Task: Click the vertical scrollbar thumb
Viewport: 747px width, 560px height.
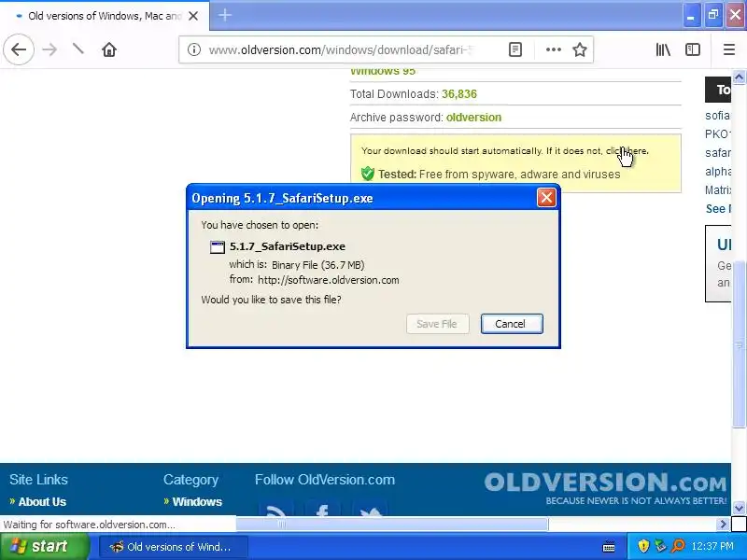Action: [739, 343]
